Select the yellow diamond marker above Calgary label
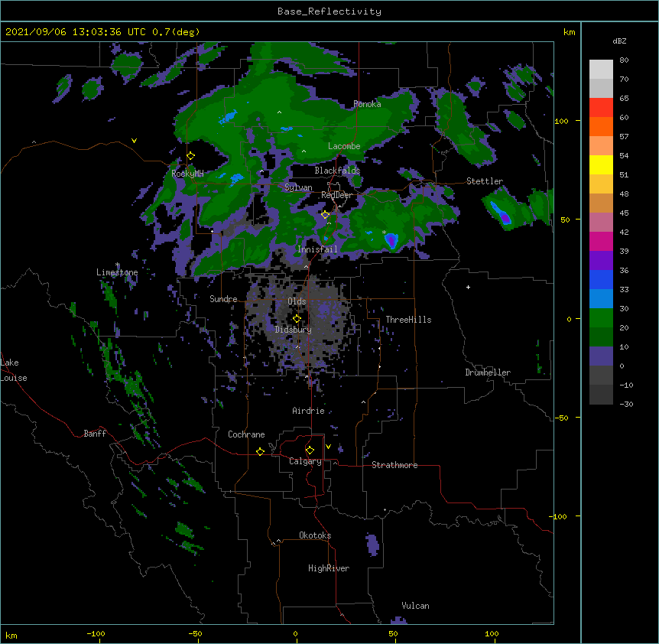This screenshot has height=644, width=659. (x=310, y=450)
